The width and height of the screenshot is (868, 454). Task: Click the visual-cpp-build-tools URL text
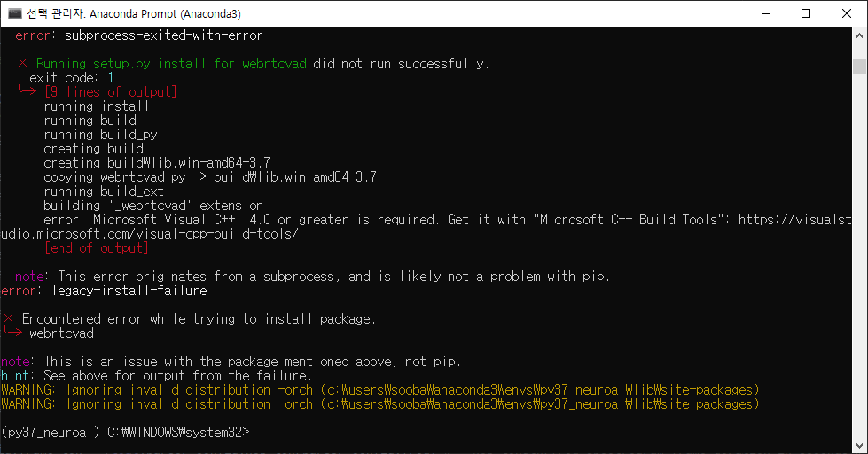pyautogui.click(x=150, y=233)
